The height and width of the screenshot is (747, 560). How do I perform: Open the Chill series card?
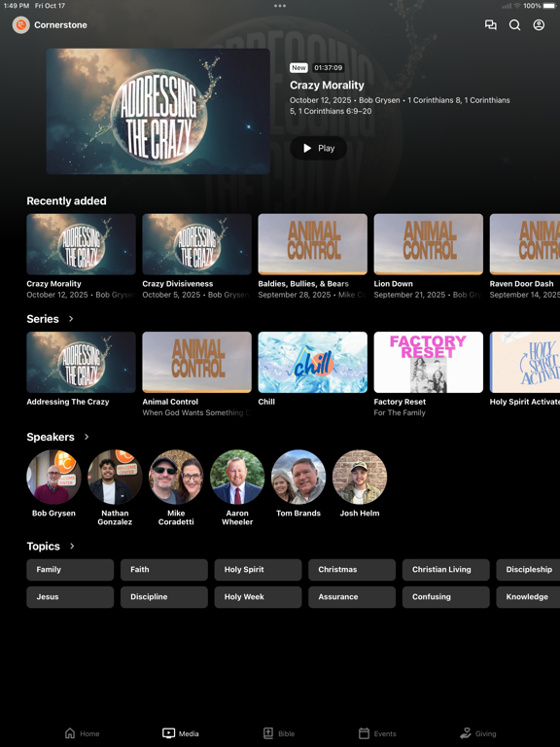click(312, 362)
